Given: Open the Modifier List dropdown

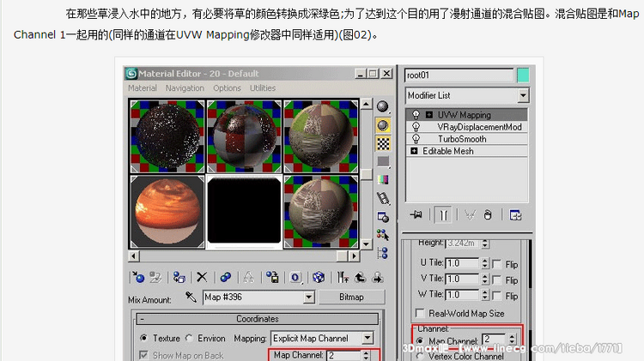Looking at the screenshot, I should coord(523,95).
